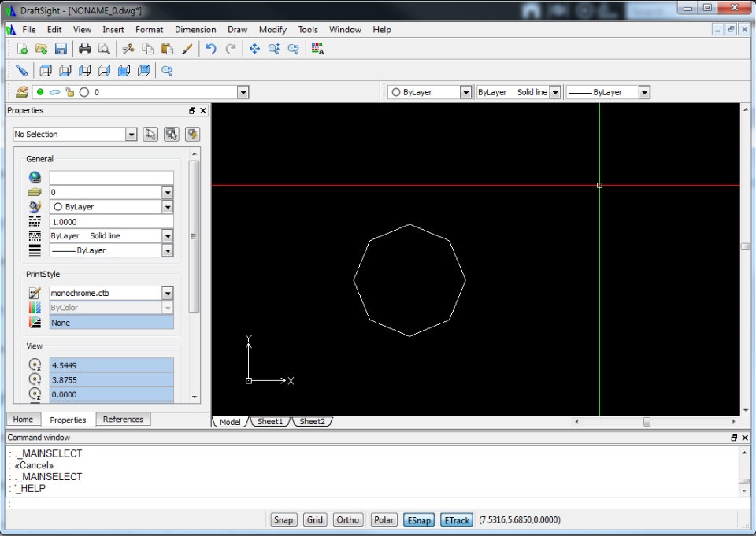The width and height of the screenshot is (756, 536).
Task: Click the Save floppy disk icon
Action: click(x=61, y=49)
